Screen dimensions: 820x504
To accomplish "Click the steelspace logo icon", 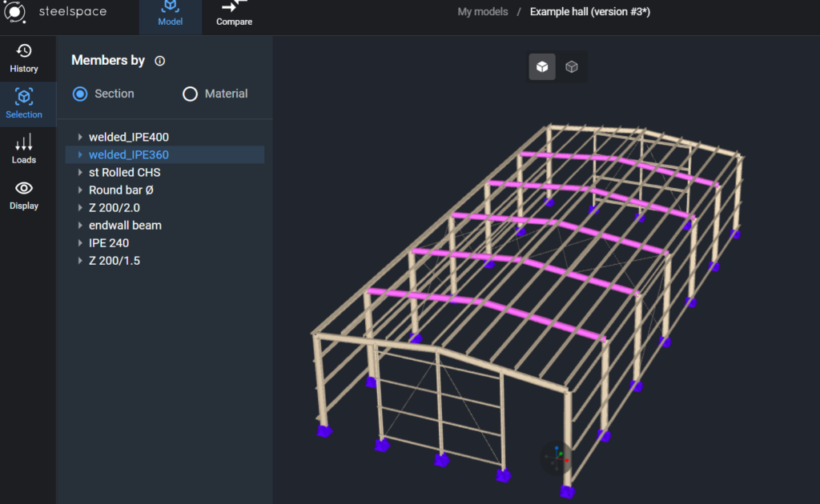I will [14, 11].
